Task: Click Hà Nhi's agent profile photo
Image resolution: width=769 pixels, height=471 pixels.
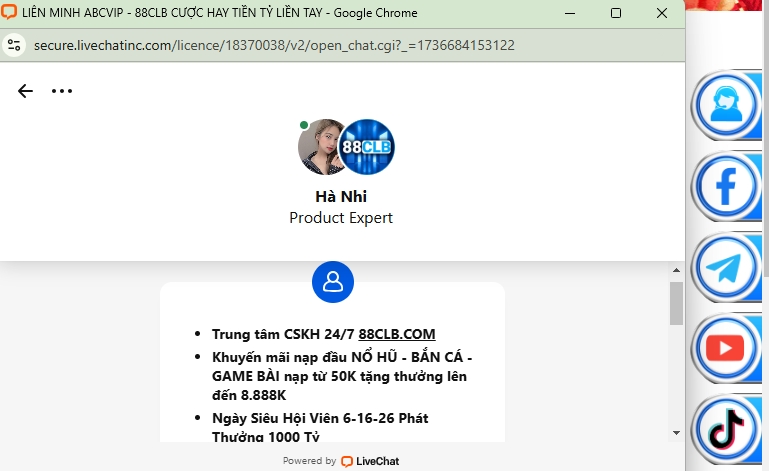Action: pyautogui.click(x=320, y=147)
